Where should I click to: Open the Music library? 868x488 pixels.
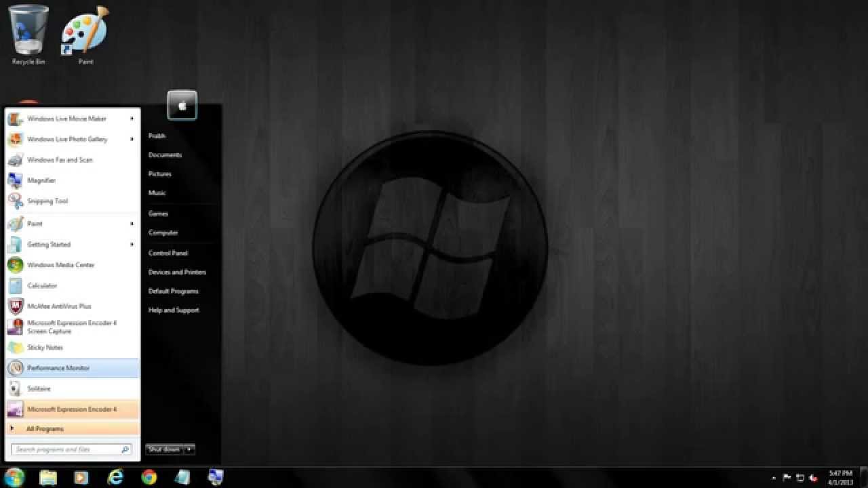157,193
